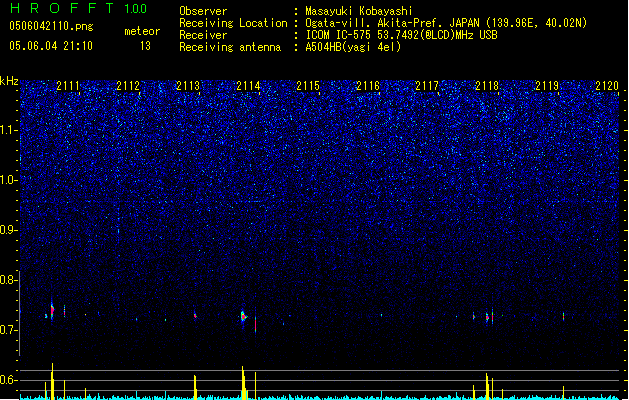629x400 pixels.
Task: Click the small meteor echo past 2119
Action: click(563, 316)
